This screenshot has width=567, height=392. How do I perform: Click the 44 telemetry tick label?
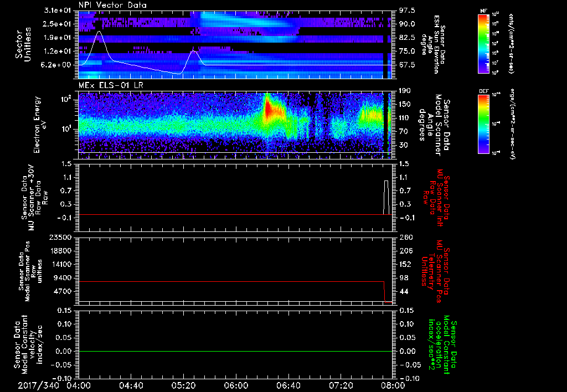(403, 291)
